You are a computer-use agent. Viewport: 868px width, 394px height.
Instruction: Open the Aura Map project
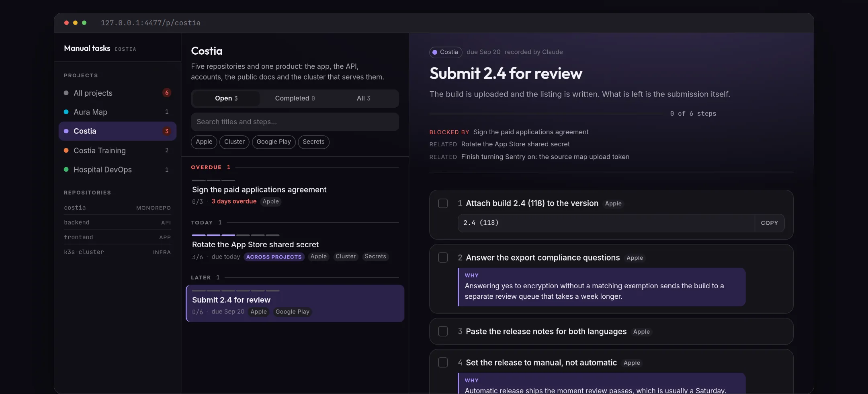(117, 112)
